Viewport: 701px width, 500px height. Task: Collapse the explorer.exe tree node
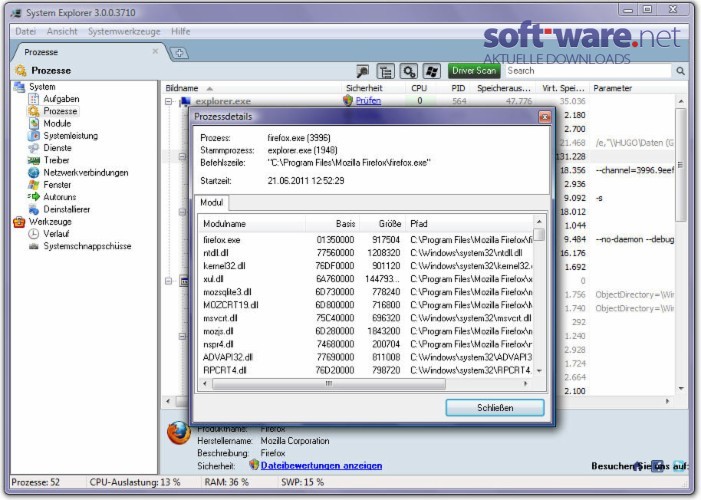tap(169, 102)
